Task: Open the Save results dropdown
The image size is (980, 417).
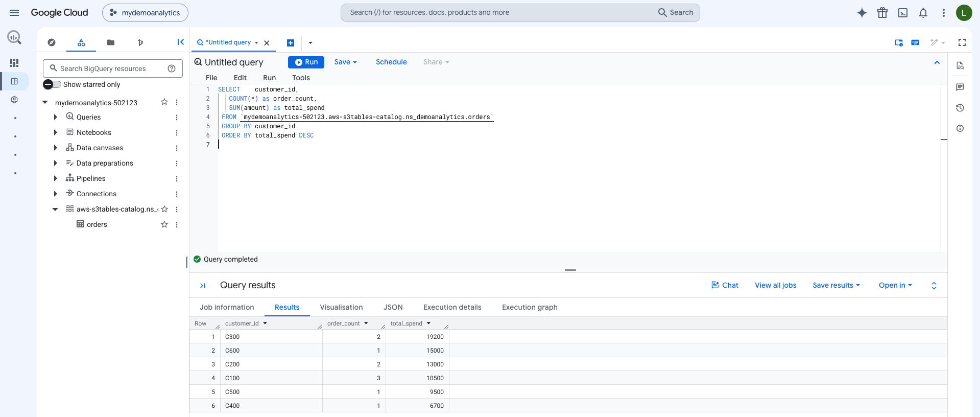Action: click(836, 285)
